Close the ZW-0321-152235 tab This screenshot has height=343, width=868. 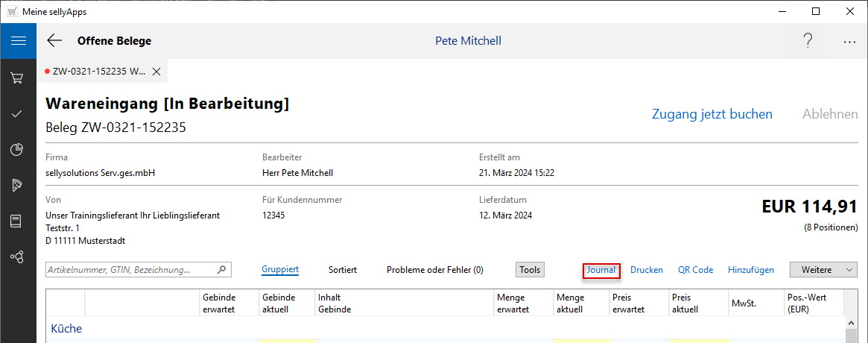coord(156,72)
